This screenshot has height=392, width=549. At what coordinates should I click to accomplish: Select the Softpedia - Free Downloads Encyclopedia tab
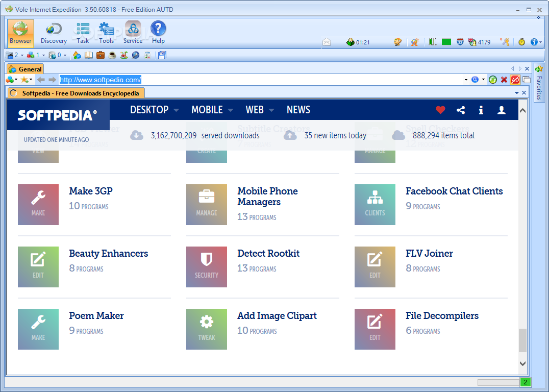(x=76, y=93)
